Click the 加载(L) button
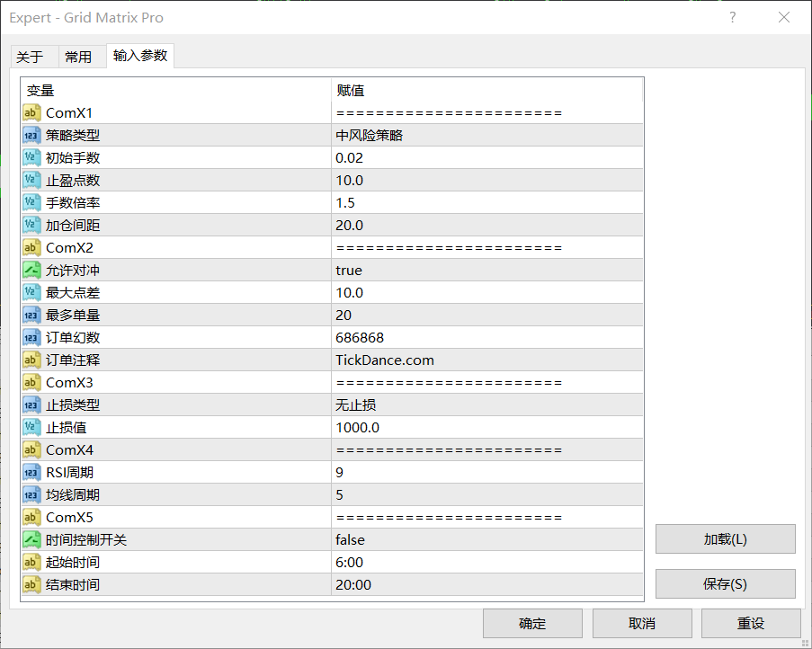 click(x=725, y=539)
